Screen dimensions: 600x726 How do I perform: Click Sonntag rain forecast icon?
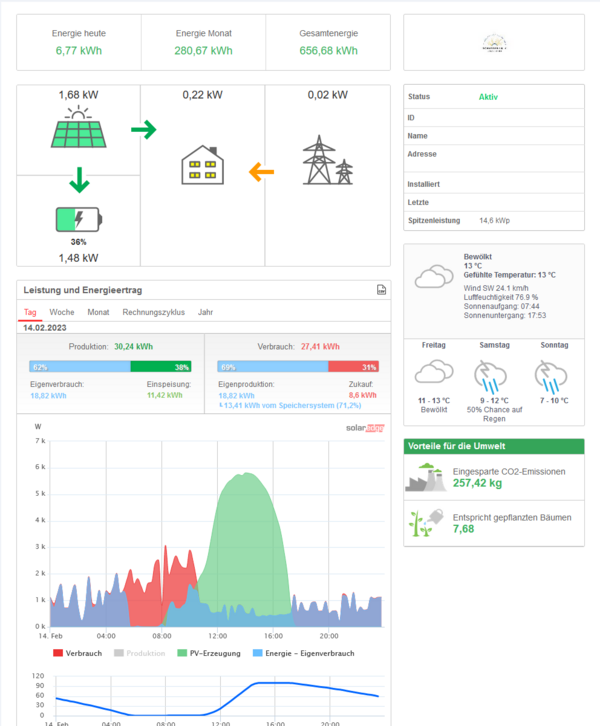pyautogui.click(x=551, y=376)
